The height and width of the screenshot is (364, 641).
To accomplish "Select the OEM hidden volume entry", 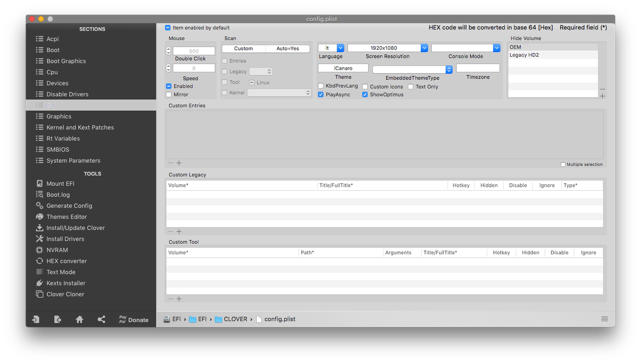I will pyautogui.click(x=553, y=47).
